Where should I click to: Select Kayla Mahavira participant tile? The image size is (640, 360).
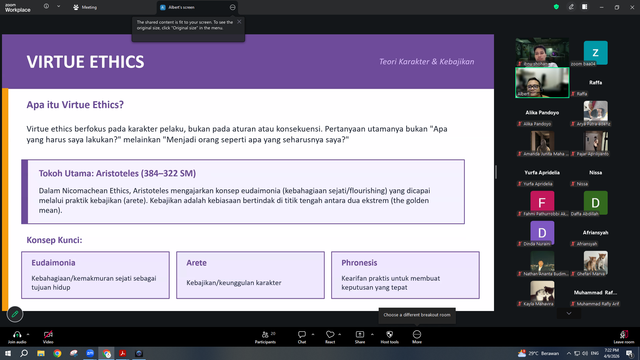542,293
